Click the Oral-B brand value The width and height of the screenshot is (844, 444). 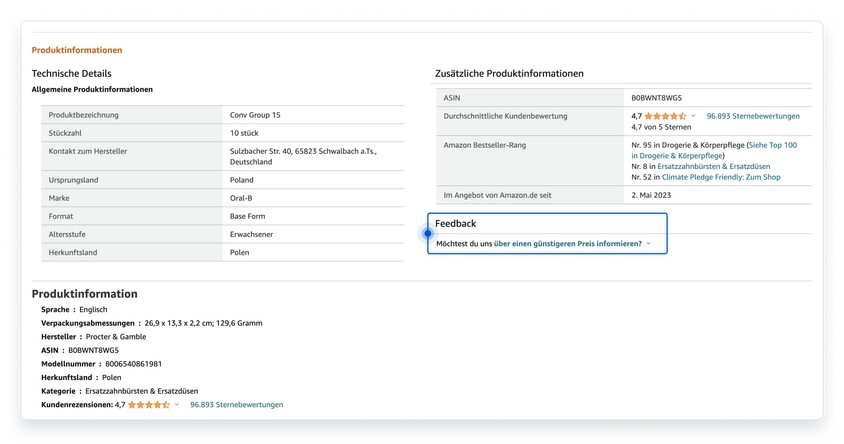point(241,198)
